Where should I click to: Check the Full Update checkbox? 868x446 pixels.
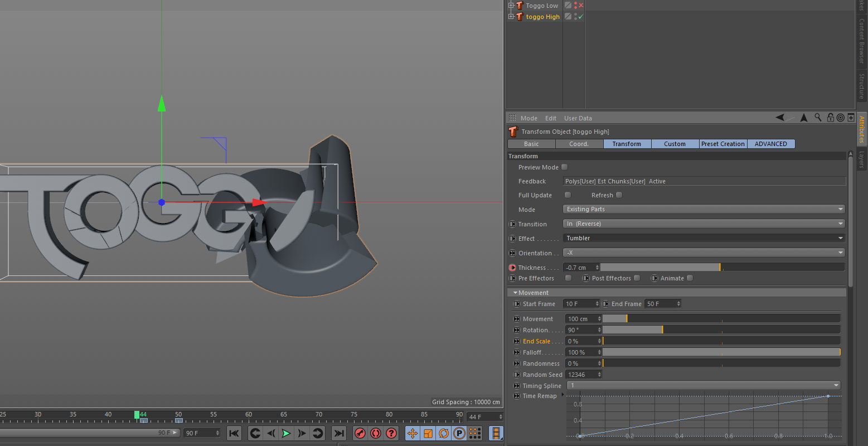tap(568, 195)
